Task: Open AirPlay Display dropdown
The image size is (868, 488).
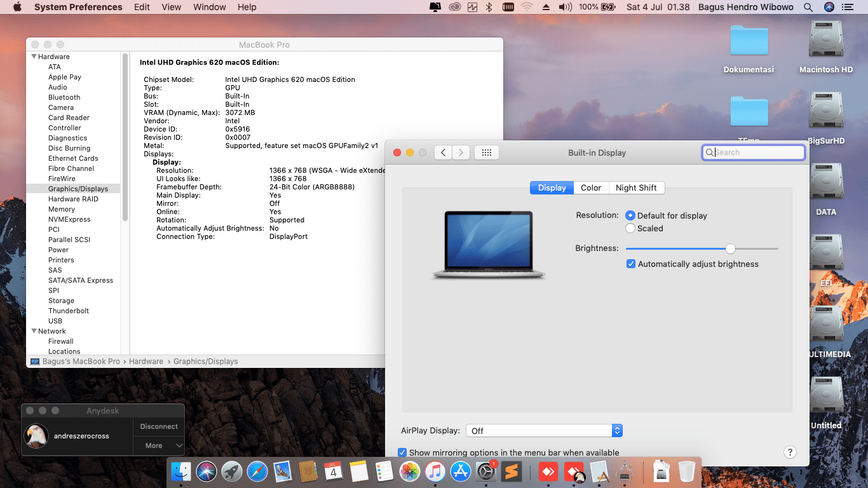Action: click(x=544, y=431)
